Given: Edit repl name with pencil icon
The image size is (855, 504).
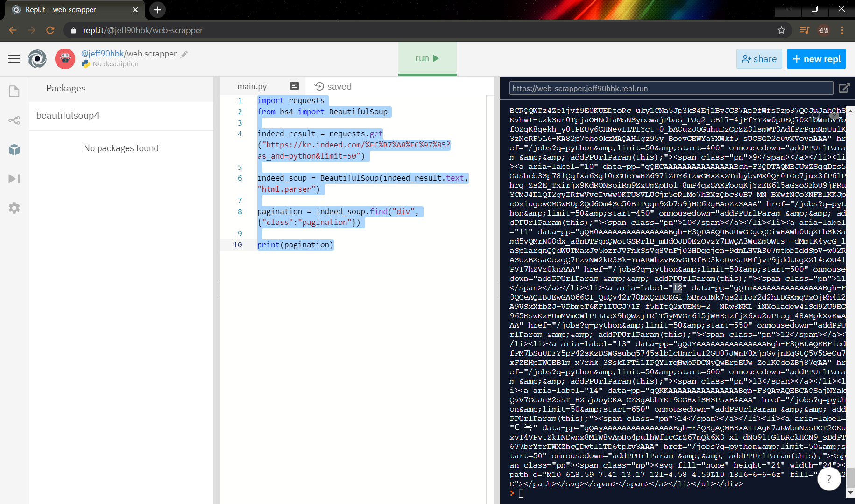Looking at the screenshot, I should 184,54.
